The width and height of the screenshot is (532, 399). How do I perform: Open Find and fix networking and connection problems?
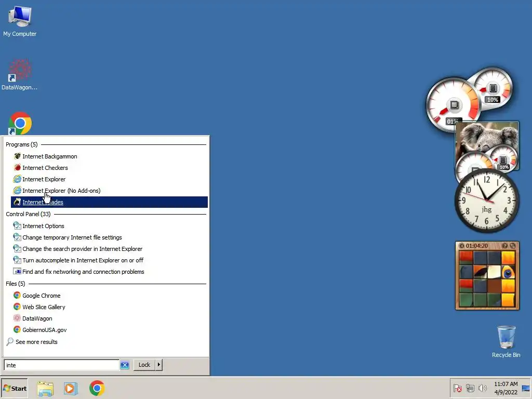pos(109,272)
